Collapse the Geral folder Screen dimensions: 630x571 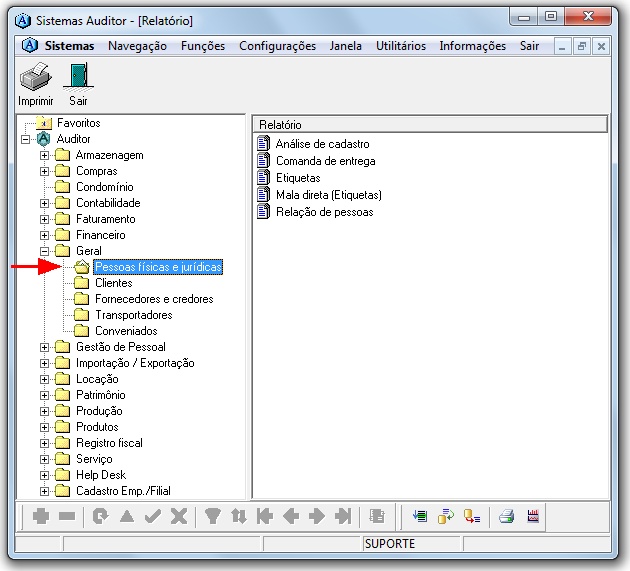click(45, 251)
